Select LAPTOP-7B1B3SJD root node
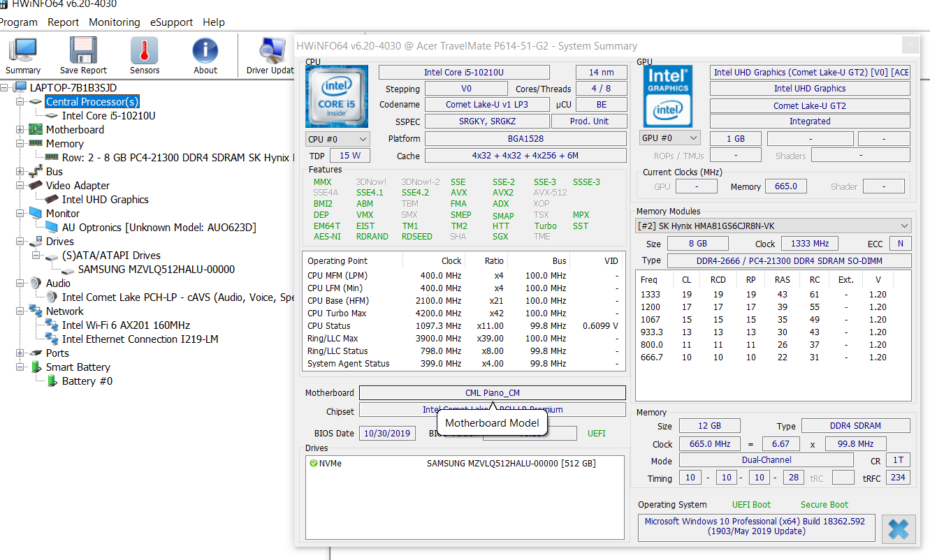 tap(73, 88)
